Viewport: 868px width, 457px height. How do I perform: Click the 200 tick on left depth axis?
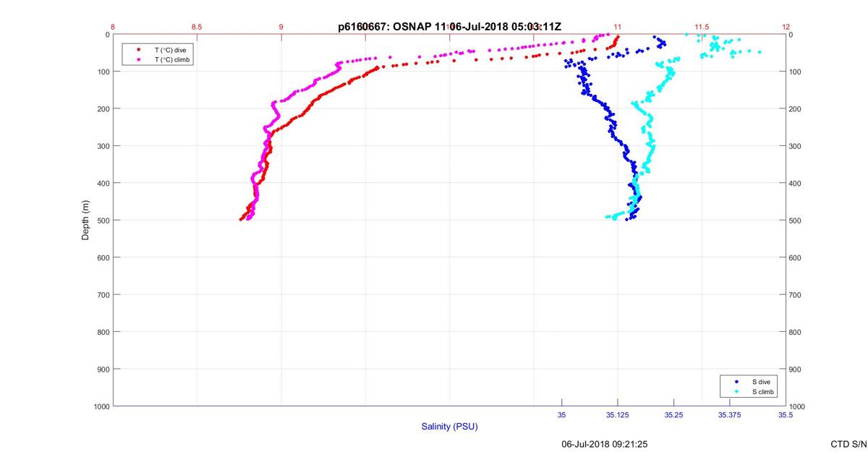(103, 108)
